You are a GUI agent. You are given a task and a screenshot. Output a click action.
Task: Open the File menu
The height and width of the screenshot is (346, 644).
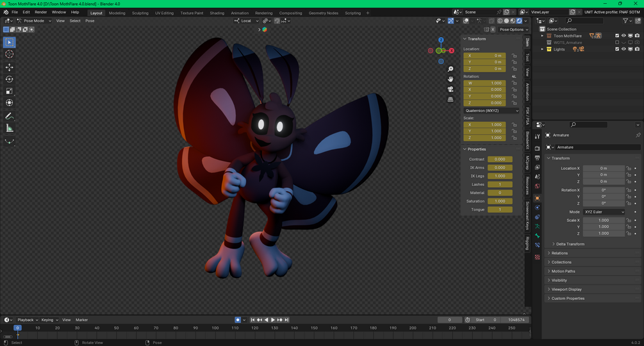click(x=15, y=12)
